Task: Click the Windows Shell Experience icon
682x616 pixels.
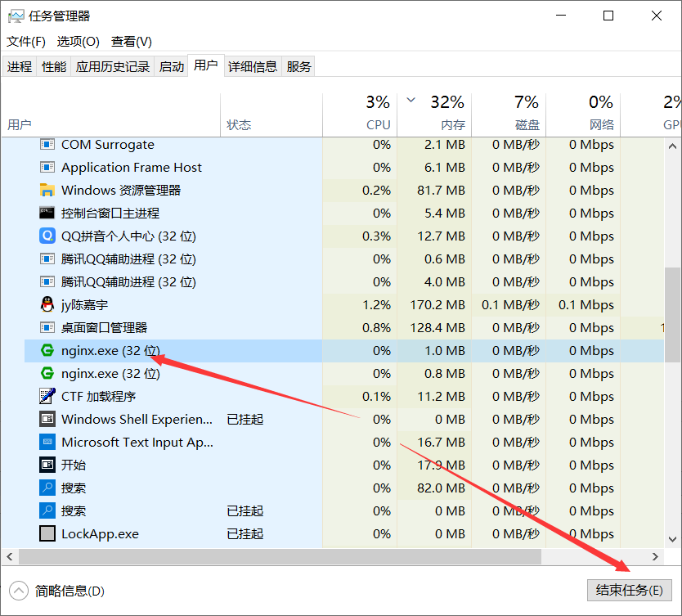Action: pyautogui.click(x=47, y=419)
